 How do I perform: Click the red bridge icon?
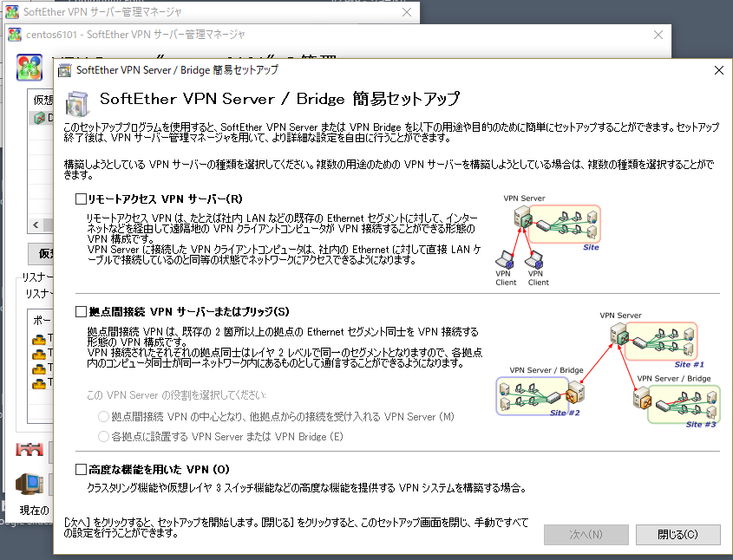(x=30, y=452)
